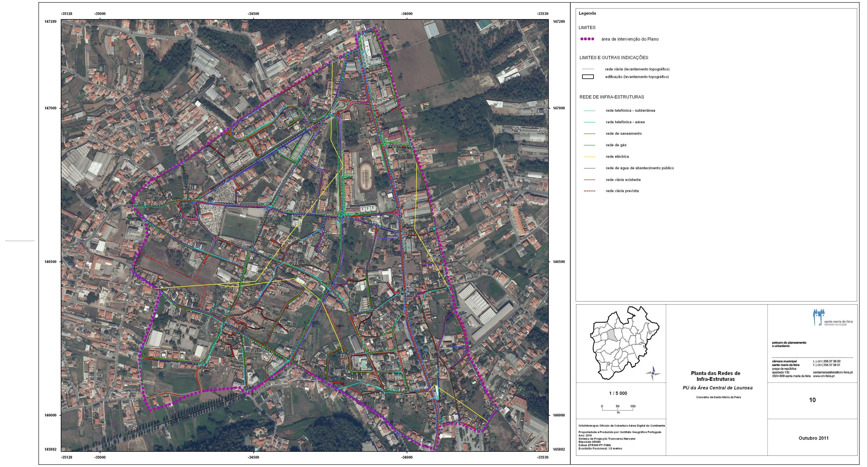Click the www.cm-feira.pt website text
Viewport: 868px width, 467px height.
[x=824, y=376]
